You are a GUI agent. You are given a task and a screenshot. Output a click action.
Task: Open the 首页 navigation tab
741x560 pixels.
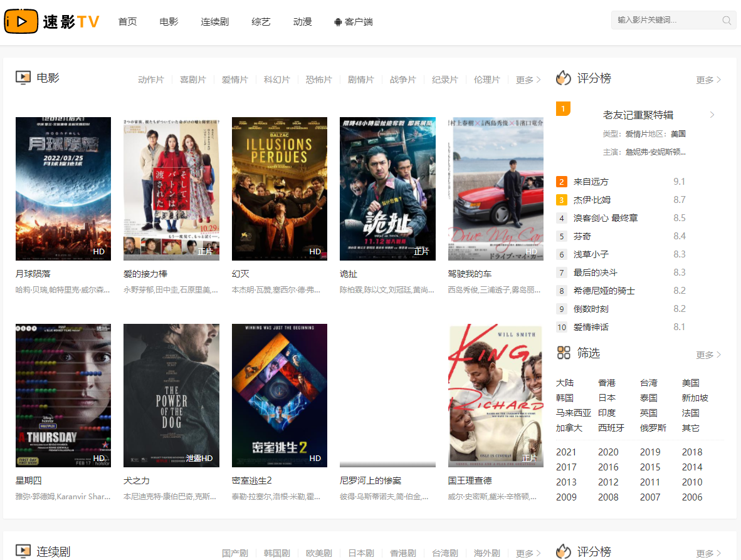[128, 22]
